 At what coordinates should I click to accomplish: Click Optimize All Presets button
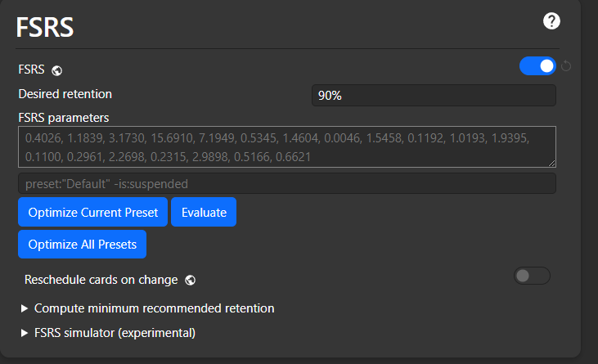click(82, 244)
